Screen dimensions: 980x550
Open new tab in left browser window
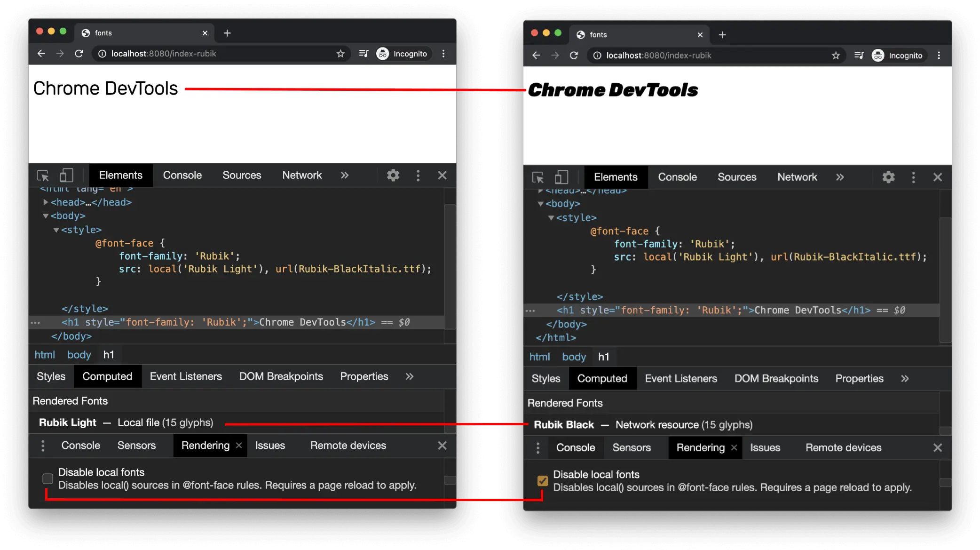tap(227, 33)
